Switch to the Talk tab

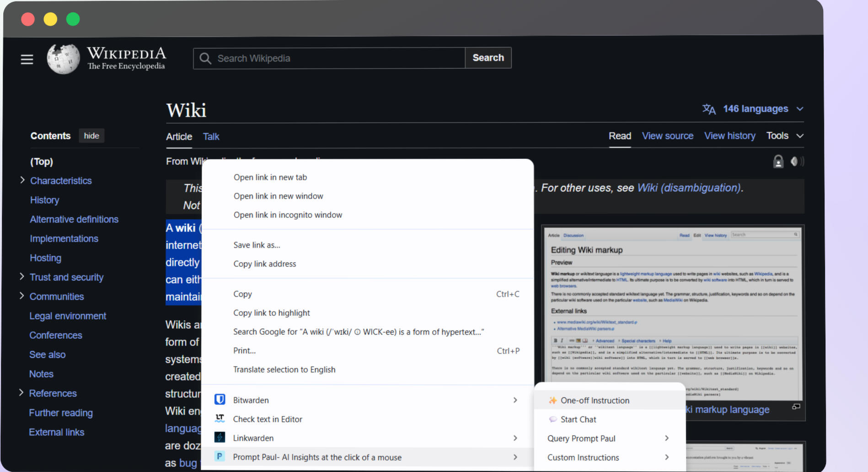coord(211,137)
